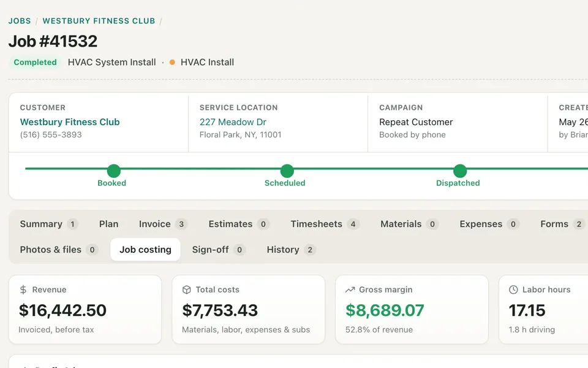Switch to the Estimates tab
The width and height of the screenshot is (588, 368).
(238, 224)
